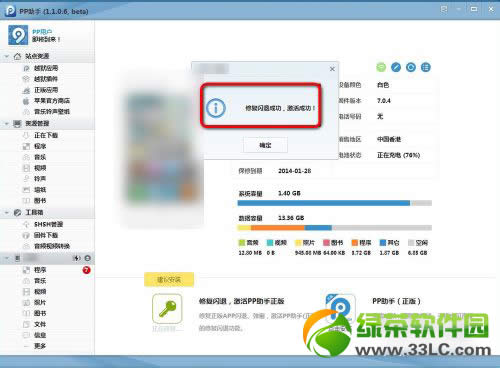The image size is (500, 368).
Task: Open 苹果官方商店 with apple icon
Action: point(52,101)
